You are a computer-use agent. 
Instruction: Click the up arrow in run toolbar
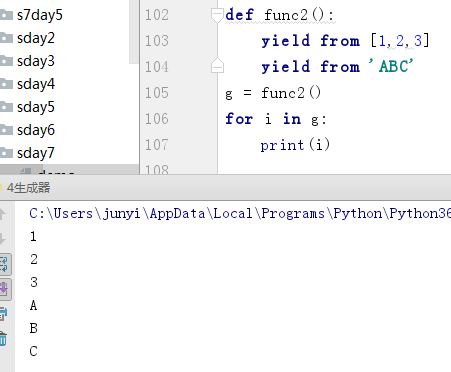pyautogui.click(x=3, y=214)
